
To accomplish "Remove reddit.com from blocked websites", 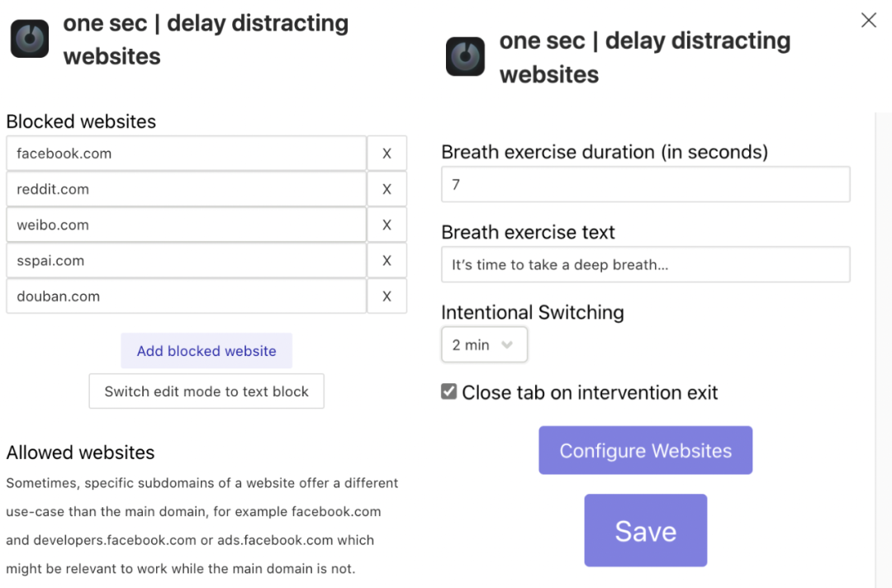I will click(x=387, y=189).
